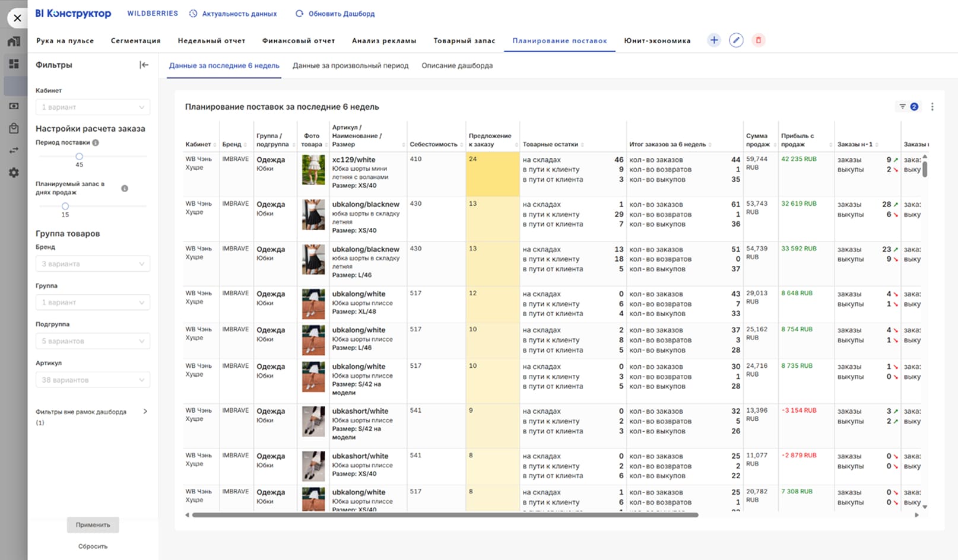Collapse the Фильтры panel with arrow icon
The height and width of the screenshot is (560, 958).
(144, 65)
